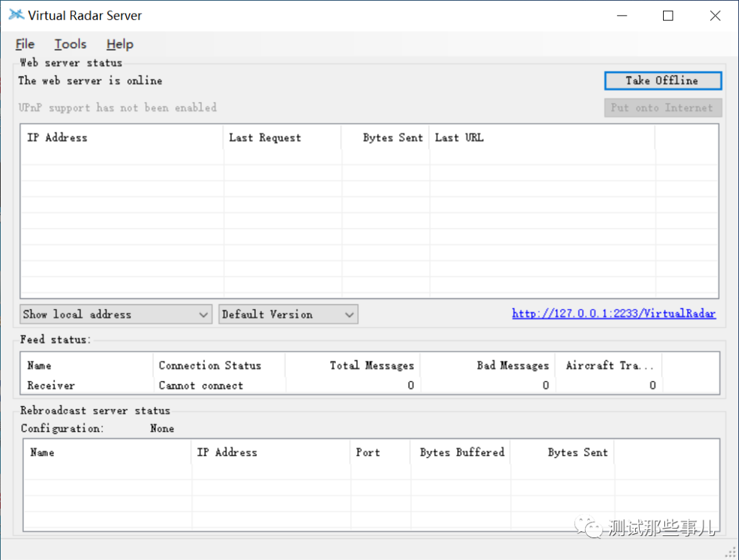Click the Aircraft Tra... column header
This screenshot has height=560, width=739.
(x=609, y=366)
